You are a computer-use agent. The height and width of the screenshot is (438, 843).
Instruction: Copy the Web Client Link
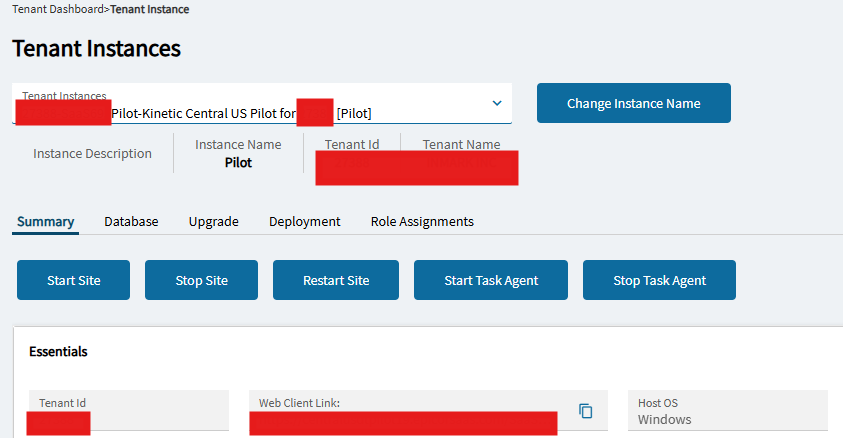[586, 411]
